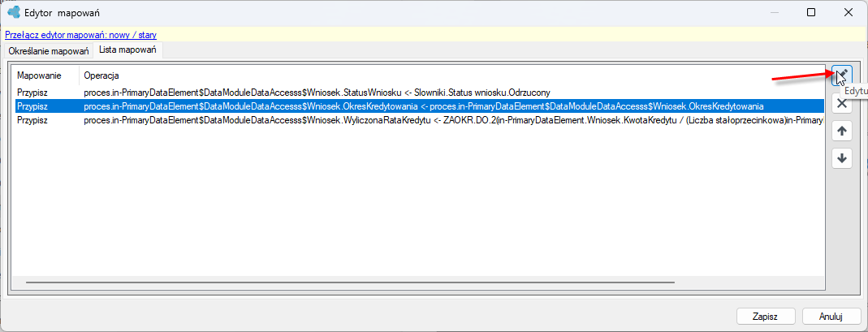This screenshot has height=332, width=868.
Task: Minimize the Edytor mapowań window
Action: click(775, 12)
